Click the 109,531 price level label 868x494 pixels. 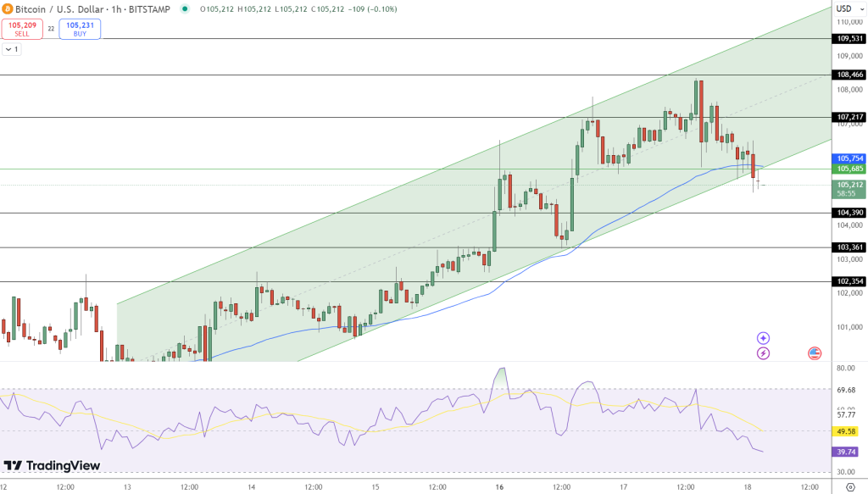tap(850, 39)
